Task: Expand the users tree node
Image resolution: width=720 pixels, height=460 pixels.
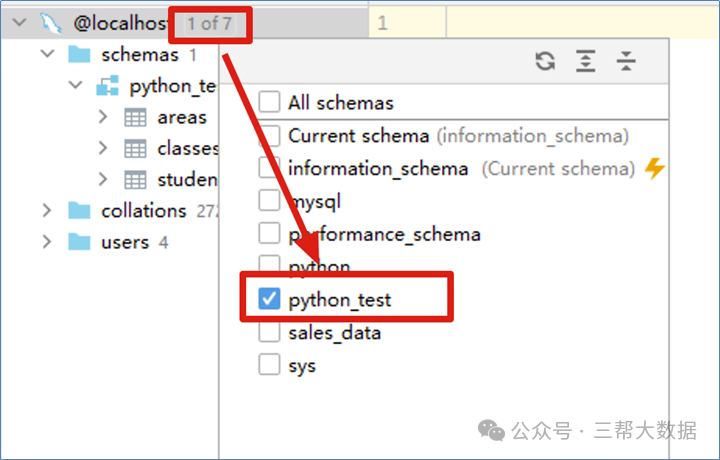Action: pyautogui.click(x=46, y=242)
